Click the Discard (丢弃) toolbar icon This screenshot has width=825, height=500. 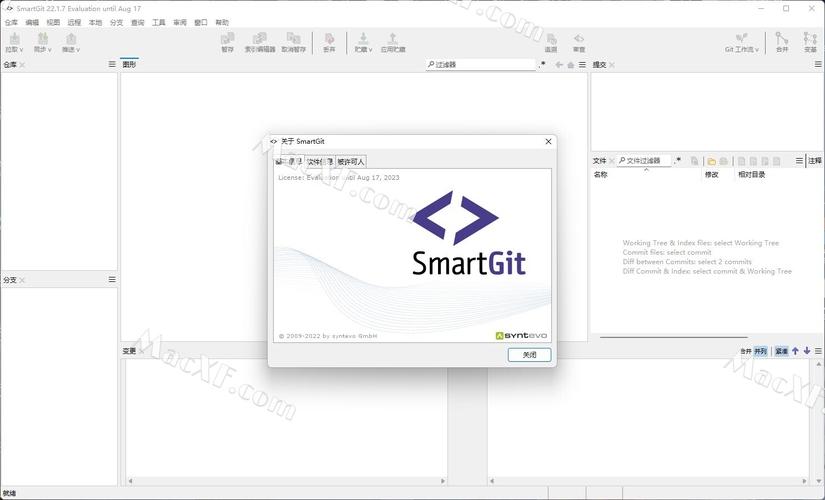pos(329,42)
